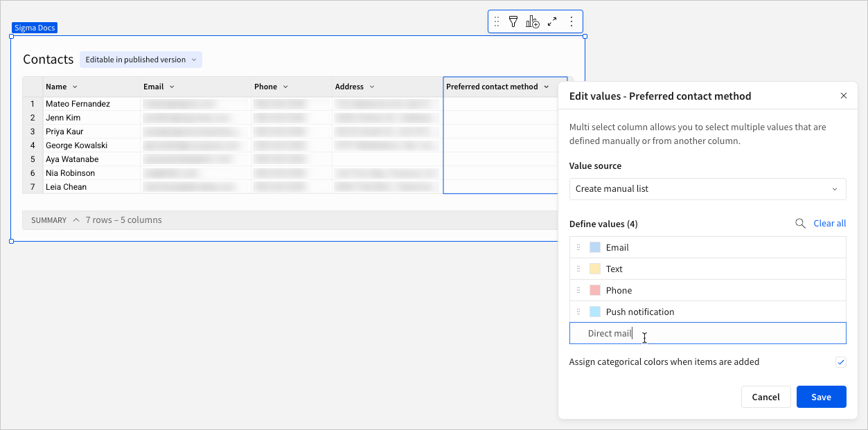
Task: Select the Priya Kaur name cell
Action: point(92,132)
